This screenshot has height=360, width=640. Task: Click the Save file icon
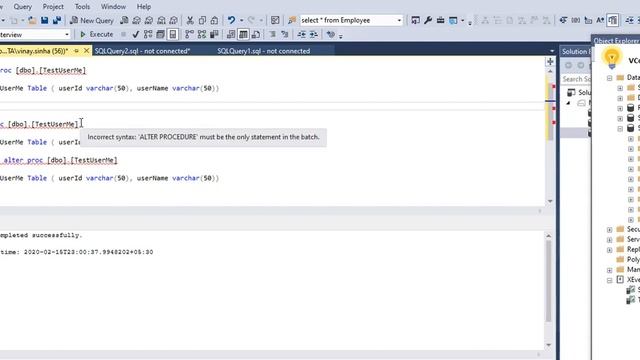pyautogui.click(x=44, y=20)
